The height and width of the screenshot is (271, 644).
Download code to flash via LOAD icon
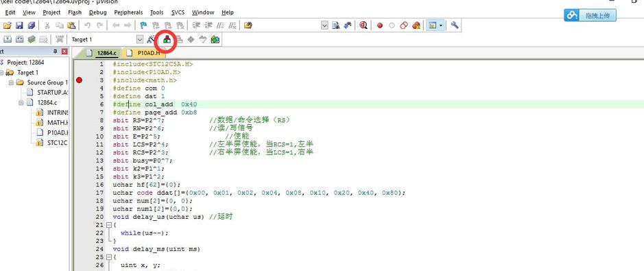tap(60, 39)
